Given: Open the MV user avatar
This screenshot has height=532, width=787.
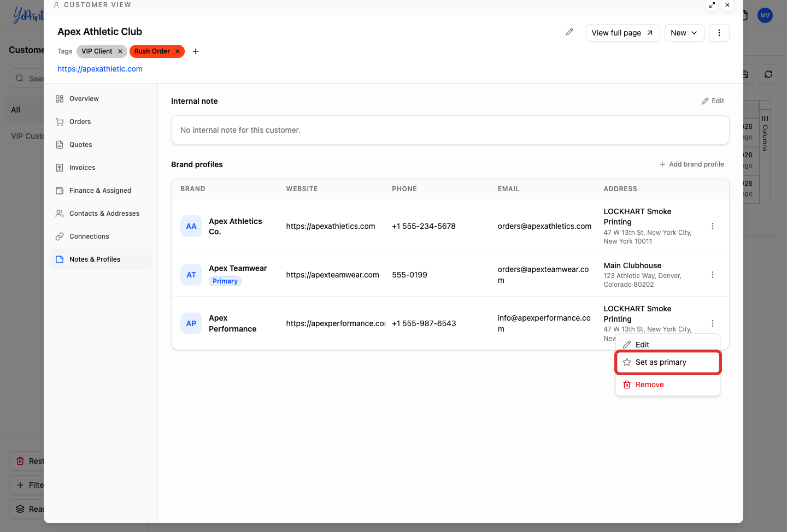Looking at the screenshot, I should [x=765, y=15].
